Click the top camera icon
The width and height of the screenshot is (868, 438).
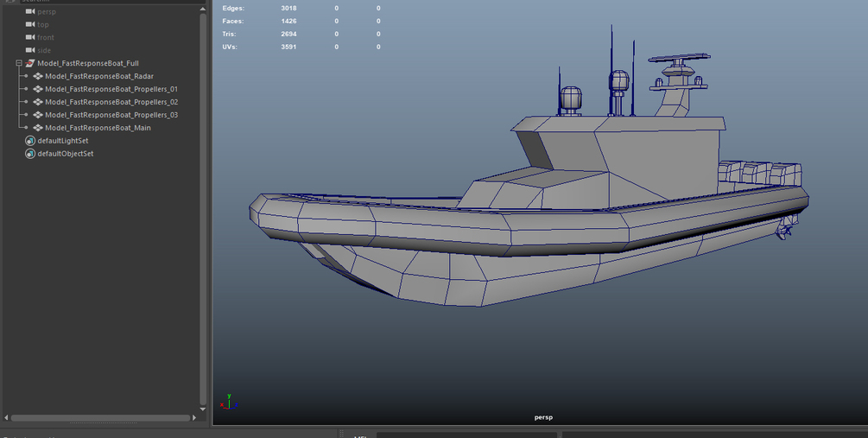pos(30,24)
